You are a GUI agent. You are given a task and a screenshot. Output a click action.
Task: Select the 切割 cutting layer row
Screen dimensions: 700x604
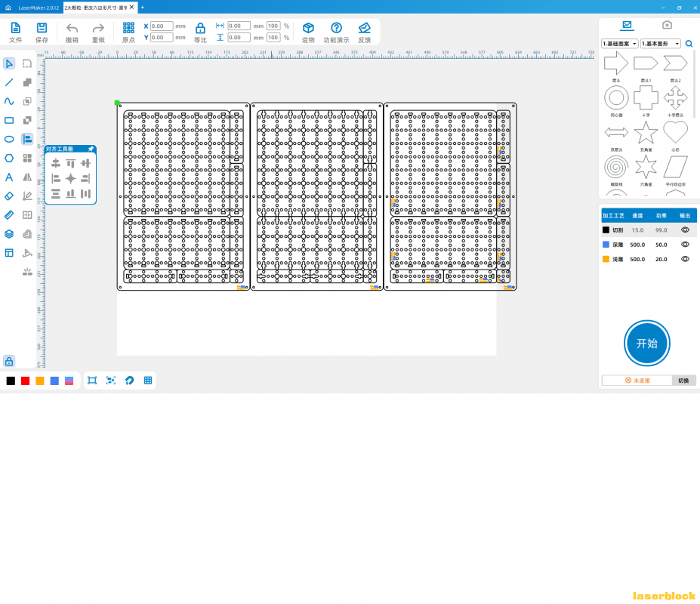tap(648, 230)
